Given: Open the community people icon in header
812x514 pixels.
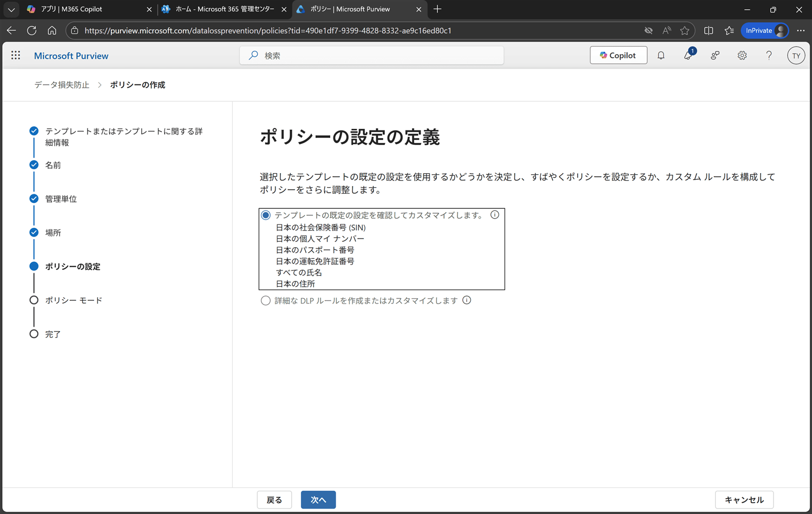Looking at the screenshot, I should [x=715, y=55].
